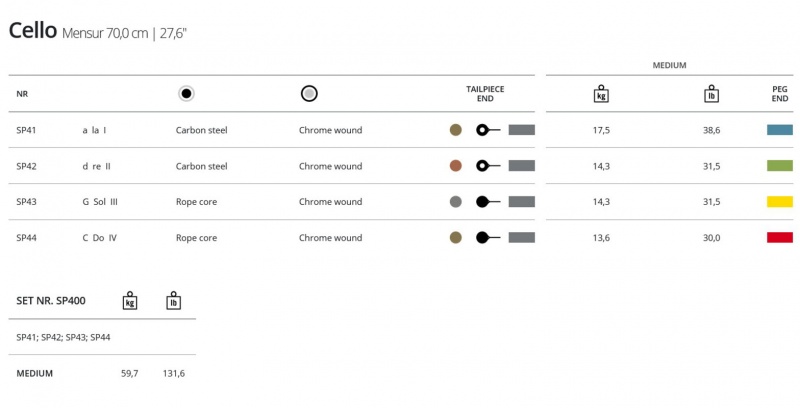Click the black core material icon
The height and width of the screenshot is (408, 800).
186,94
